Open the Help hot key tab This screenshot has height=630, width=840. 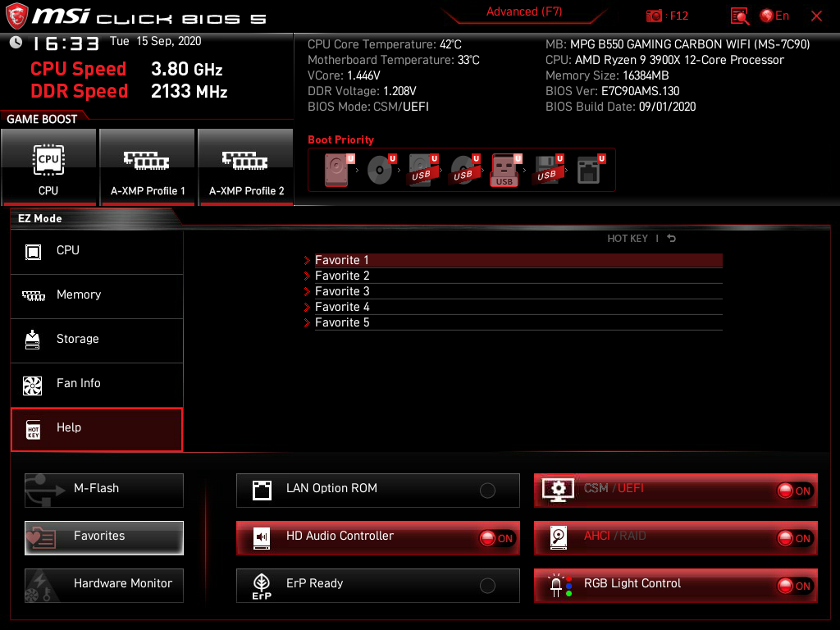(x=97, y=429)
